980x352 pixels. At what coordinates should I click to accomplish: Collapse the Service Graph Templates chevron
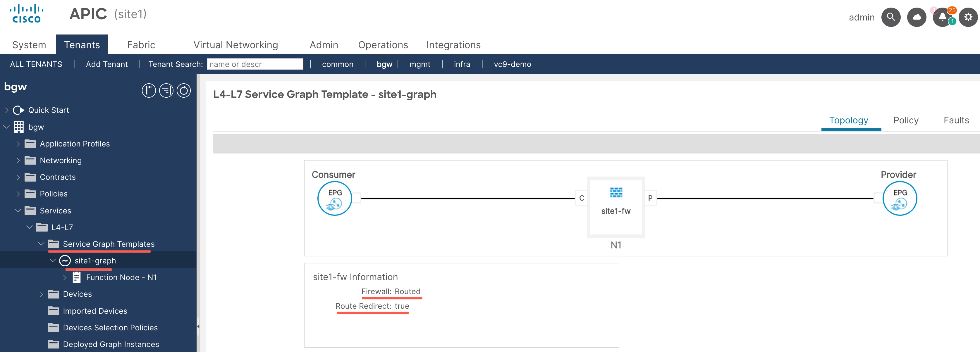pyautogui.click(x=41, y=244)
